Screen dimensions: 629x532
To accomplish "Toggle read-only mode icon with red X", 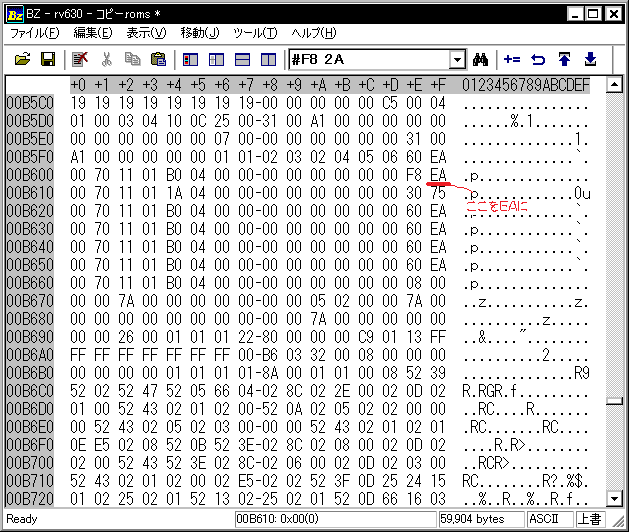I will pyautogui.click(x=80, y=59).
